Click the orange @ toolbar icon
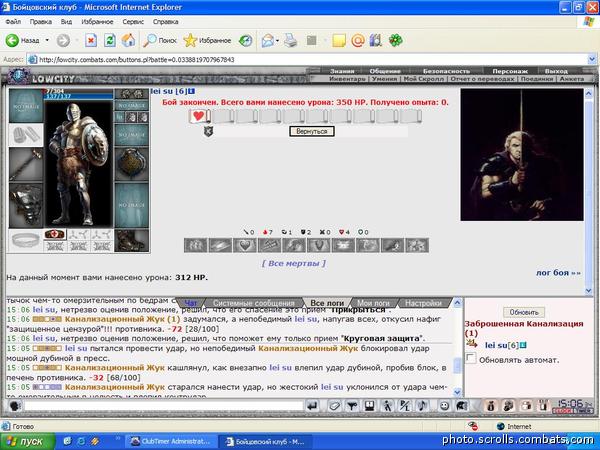 coord(358,40)
